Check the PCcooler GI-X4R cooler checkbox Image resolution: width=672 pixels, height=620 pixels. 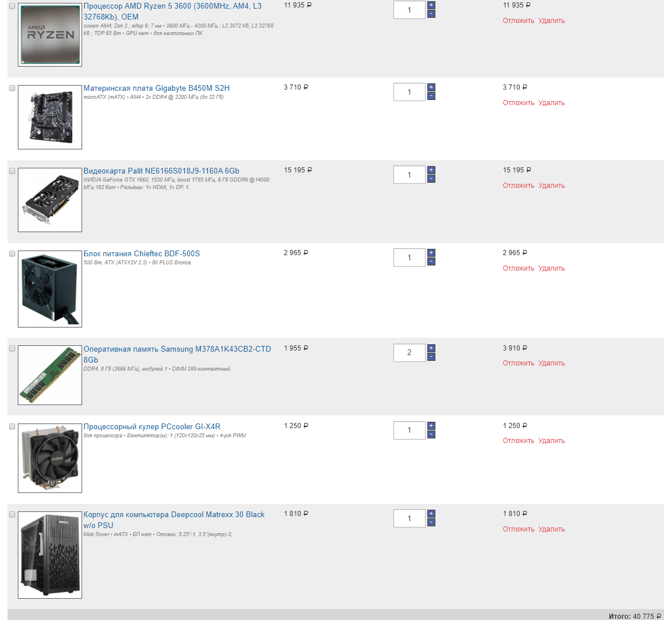pos(12,426)
